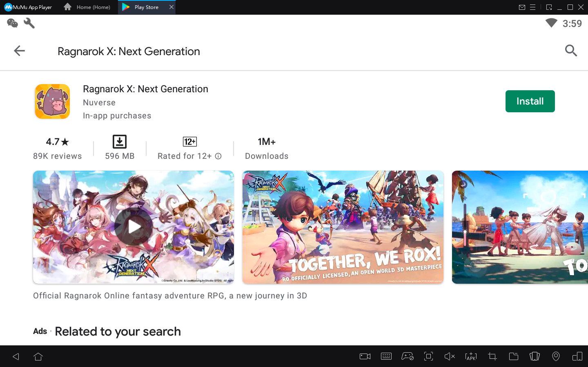Install Ragnarok X: Next Generation

(530, 101)
